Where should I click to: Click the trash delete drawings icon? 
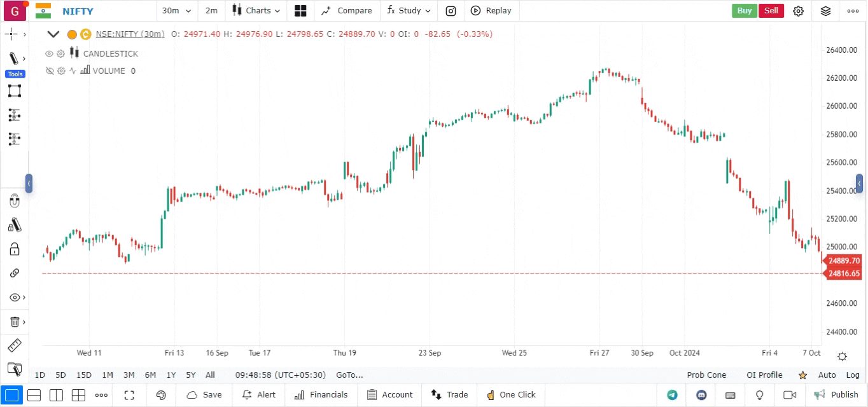[x=14, y=322]
